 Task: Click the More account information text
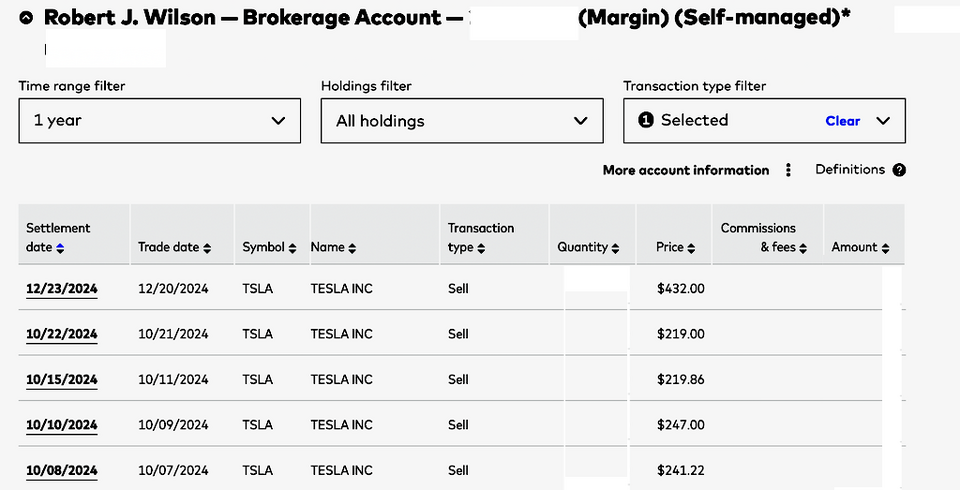[x=685, y=170]
